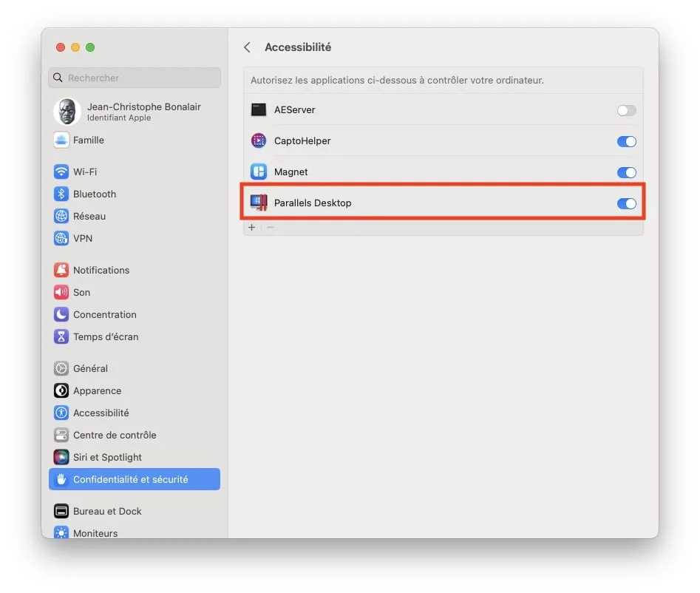Click the green zoom window button
This screenshot has height=593, width=700.
90,47
